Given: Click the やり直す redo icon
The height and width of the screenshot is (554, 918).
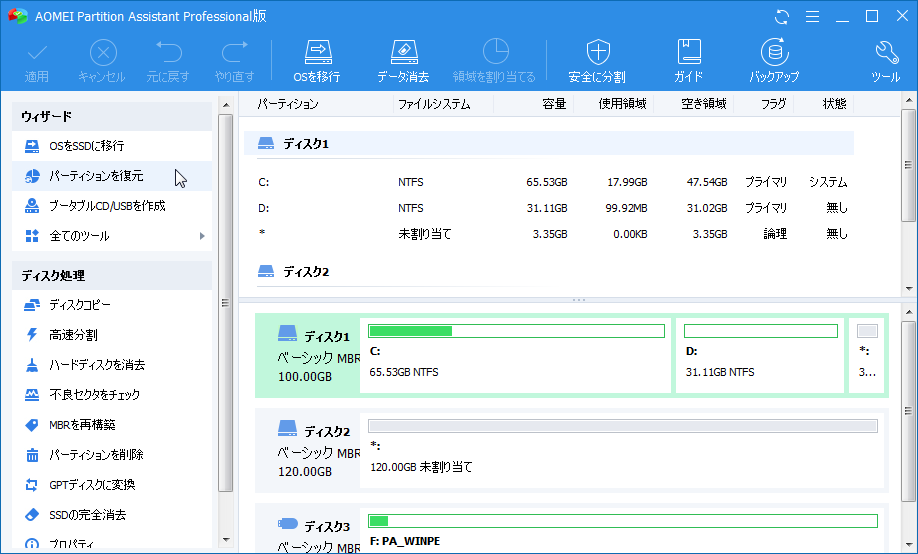Looking at the screenshot, I should coord(234,61).
